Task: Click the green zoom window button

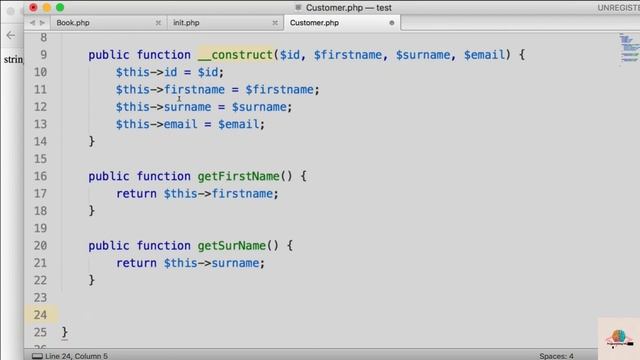Action: pyautogui.click(x=60, y=7)
